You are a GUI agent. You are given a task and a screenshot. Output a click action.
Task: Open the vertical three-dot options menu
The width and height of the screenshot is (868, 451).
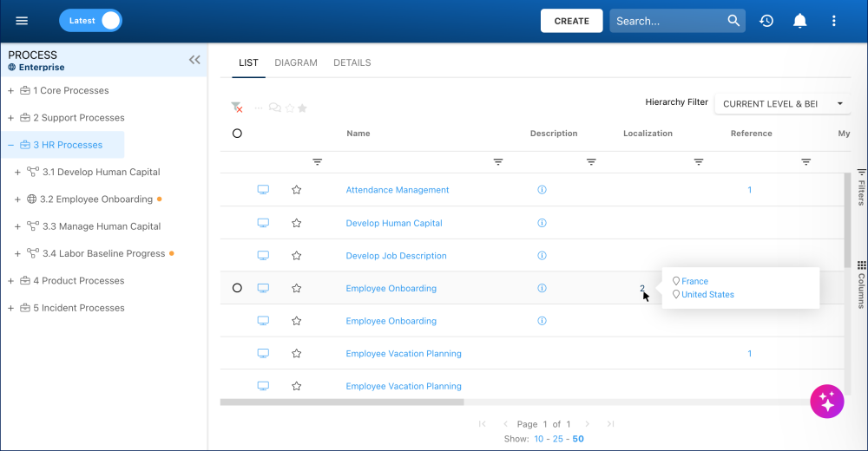pos(833,21)
